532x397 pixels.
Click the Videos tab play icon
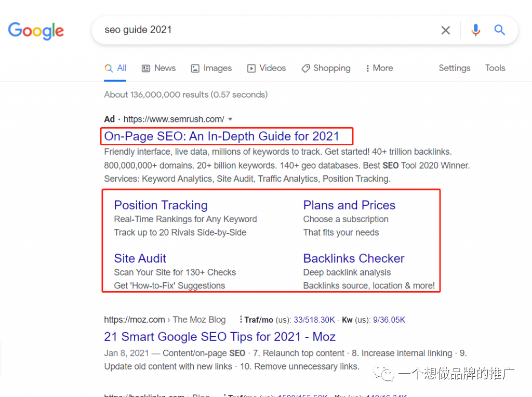251,69
